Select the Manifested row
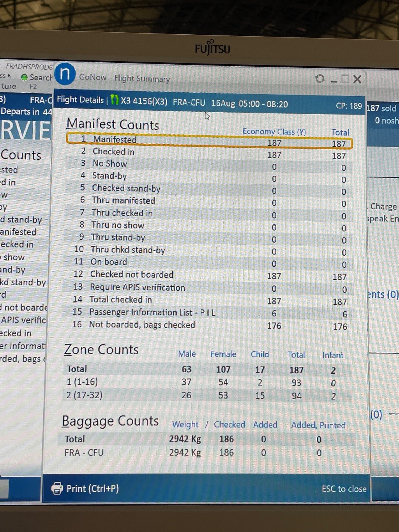The image size is (399, 532). click(209, 140)
